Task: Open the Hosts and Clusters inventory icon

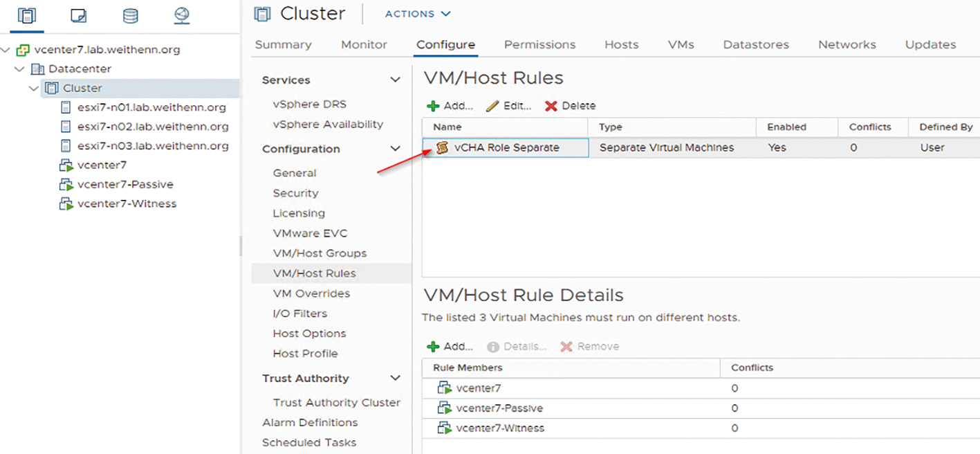Action: coord(26,15)
